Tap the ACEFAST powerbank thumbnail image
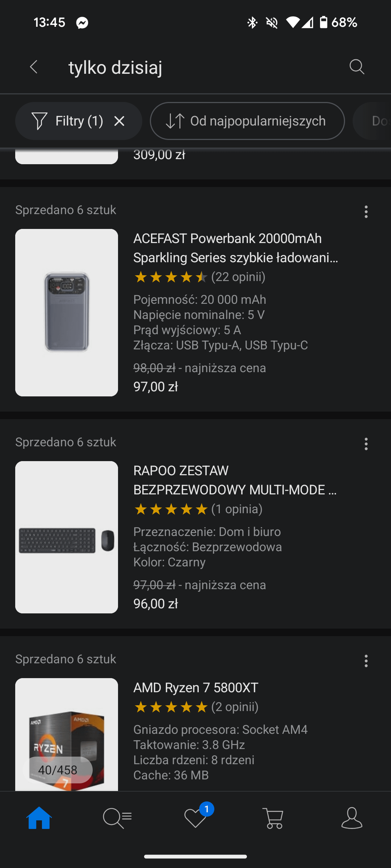The image size is (391, 868). 67,312
